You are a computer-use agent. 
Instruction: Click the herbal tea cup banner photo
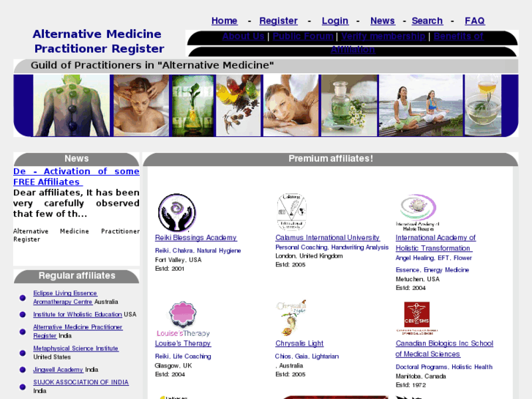pyautogui.click(x=483, y=105)
